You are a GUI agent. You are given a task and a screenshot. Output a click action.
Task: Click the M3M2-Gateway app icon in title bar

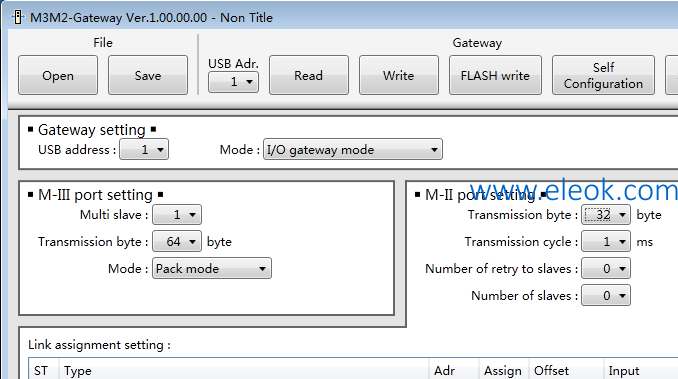(x=17, y=17)
